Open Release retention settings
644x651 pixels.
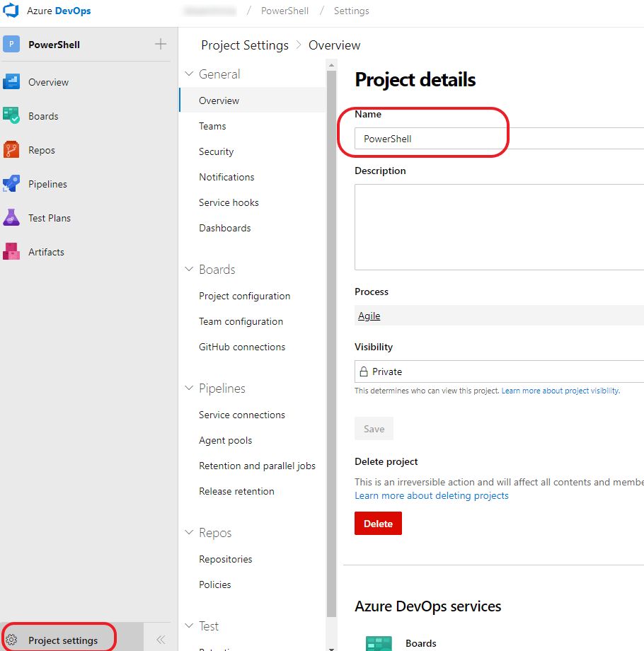pyautogui.click(x=236, y=491)
